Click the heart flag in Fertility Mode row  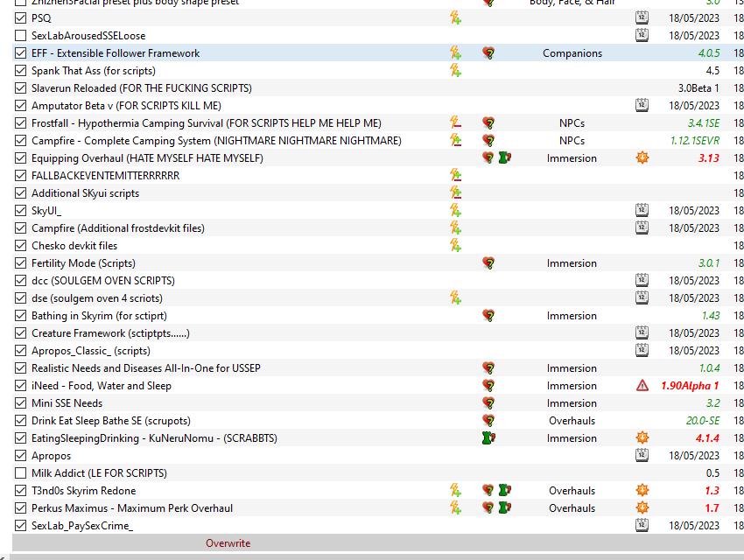click(488, 263)
